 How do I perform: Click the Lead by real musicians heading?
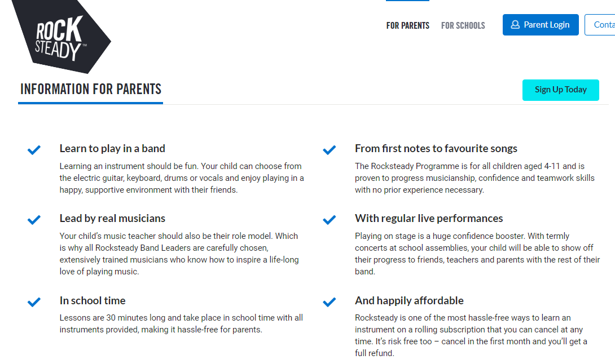(x=112, y=218)
